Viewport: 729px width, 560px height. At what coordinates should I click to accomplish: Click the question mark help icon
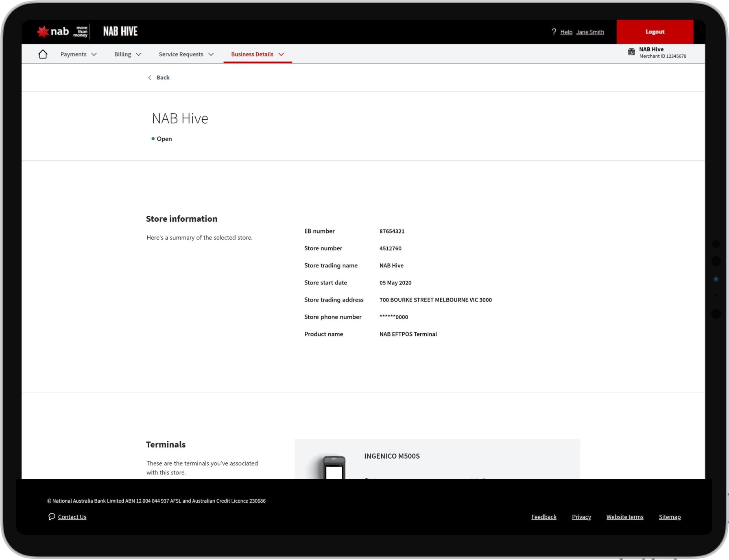click(x=554, y=32)
